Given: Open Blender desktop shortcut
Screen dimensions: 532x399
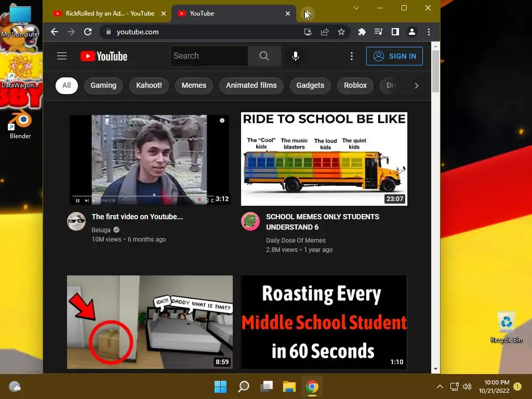Looking at the screenshot, I should [x=20, y=124].
